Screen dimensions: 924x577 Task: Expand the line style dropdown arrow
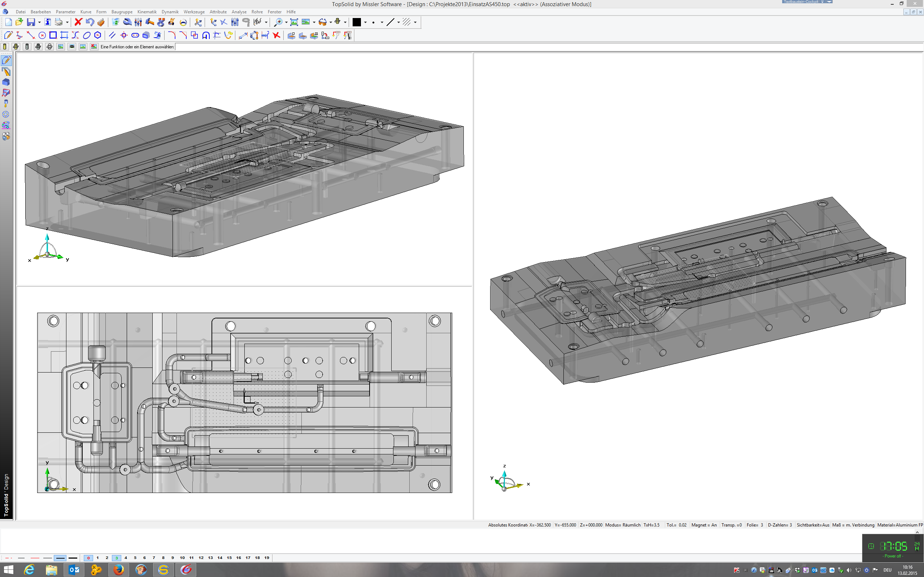[398, 22]
